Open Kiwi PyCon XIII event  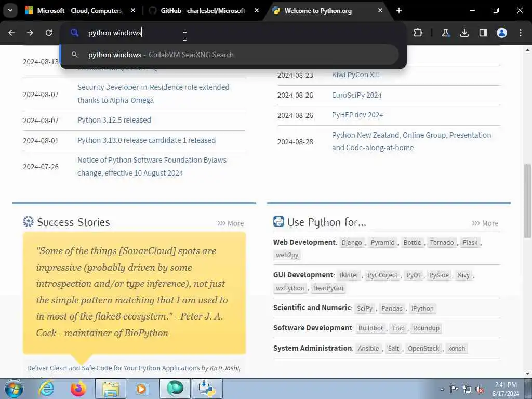pyautogui.click(x=355, y=75)
